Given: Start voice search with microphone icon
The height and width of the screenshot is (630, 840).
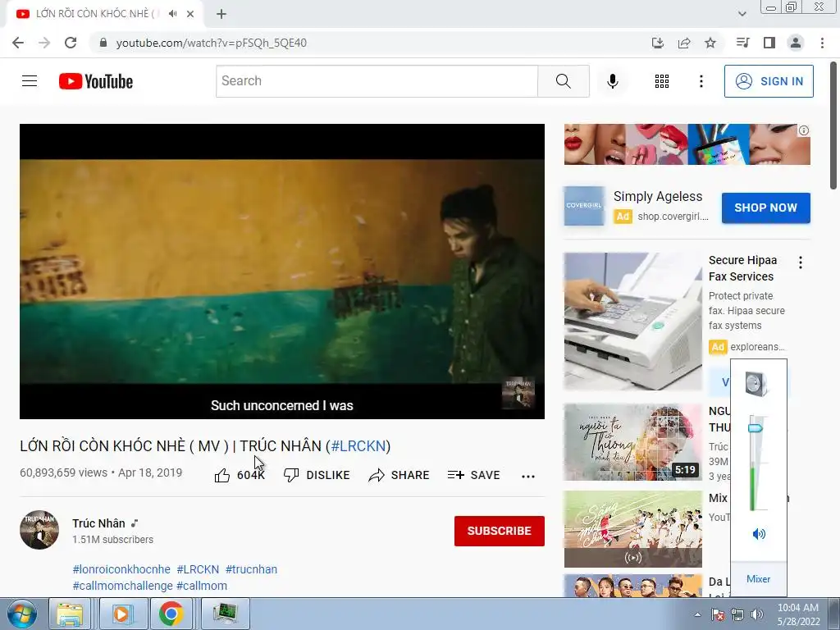Looking at the screenshot, I should [x=612, y=81].
